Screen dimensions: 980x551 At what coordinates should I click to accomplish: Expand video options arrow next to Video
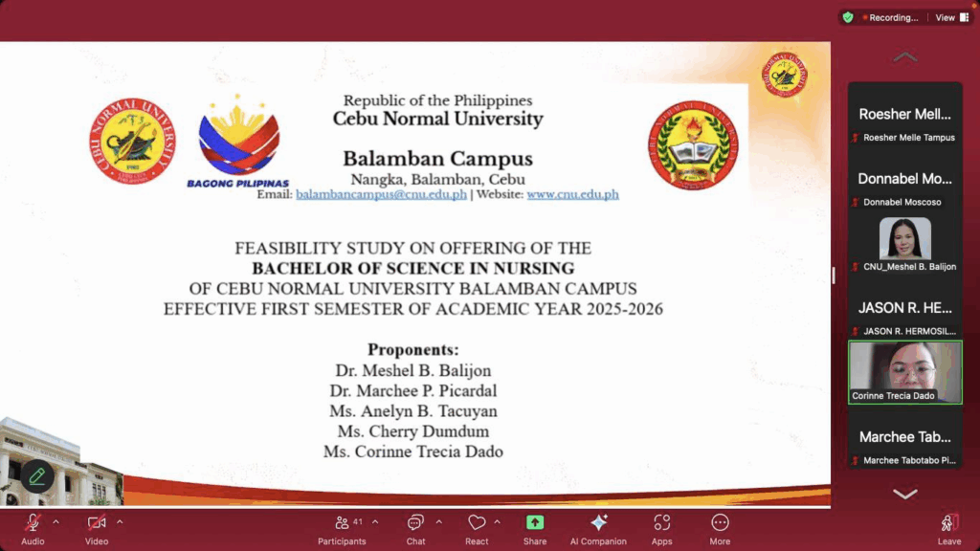[120, 521]
